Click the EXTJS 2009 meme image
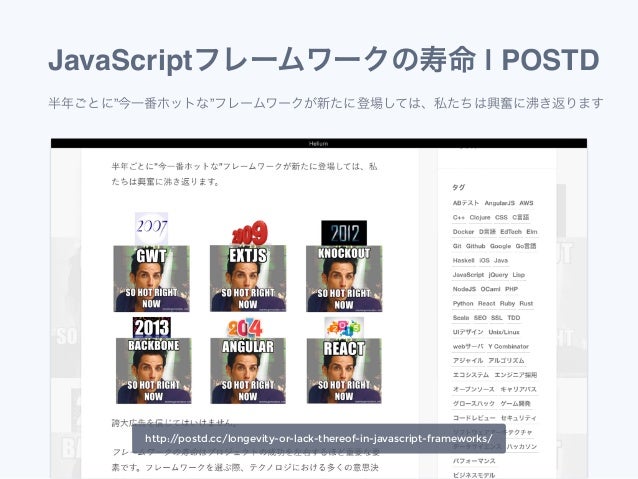Image resolution: width=638 pixels, height=479 pixels. [248, 278]
